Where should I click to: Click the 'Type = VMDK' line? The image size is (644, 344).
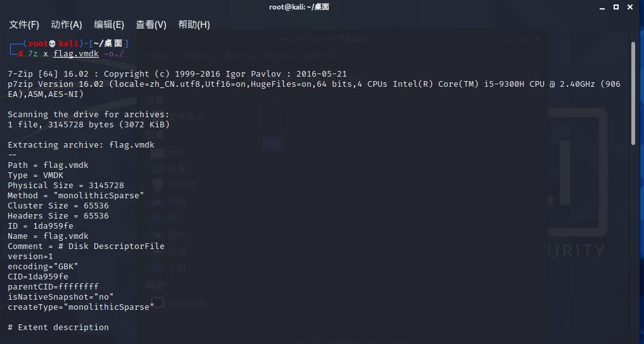[x=35, y=175]
